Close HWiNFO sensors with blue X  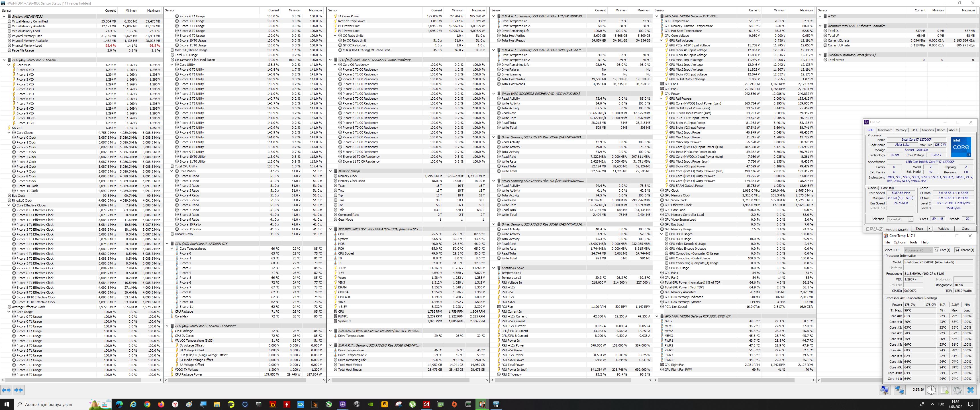[971, 390]
